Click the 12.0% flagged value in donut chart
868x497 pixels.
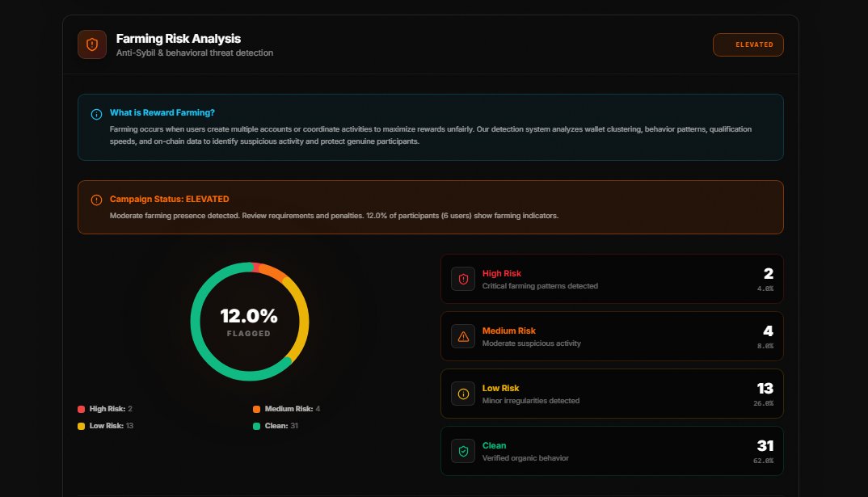249,316
